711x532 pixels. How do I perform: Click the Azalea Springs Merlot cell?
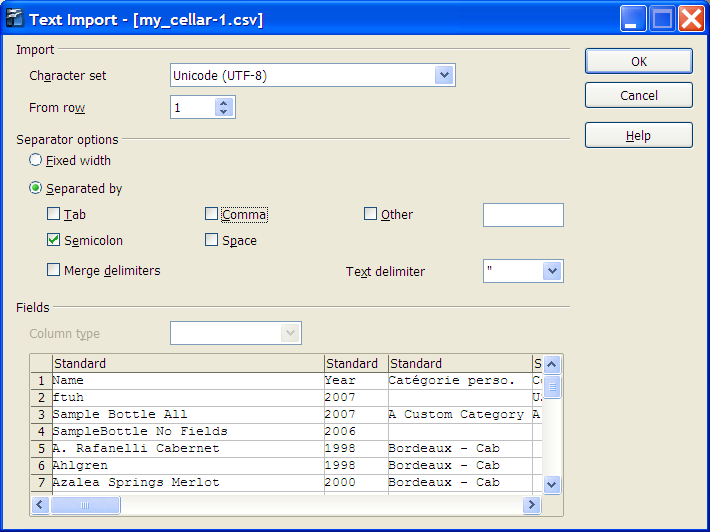pyautogui.click(x=189, y=483)
